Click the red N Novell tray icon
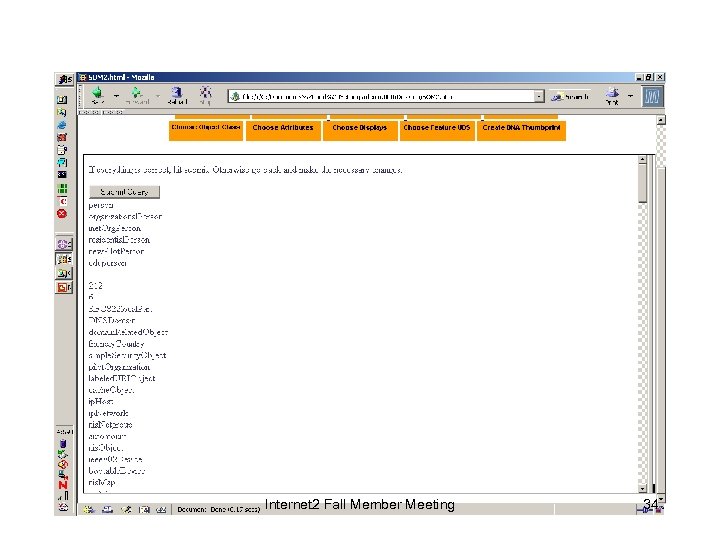 point(63,485)
